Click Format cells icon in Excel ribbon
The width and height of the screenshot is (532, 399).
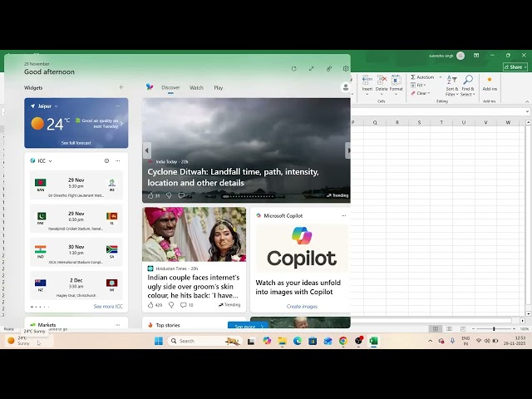point(396,80)
